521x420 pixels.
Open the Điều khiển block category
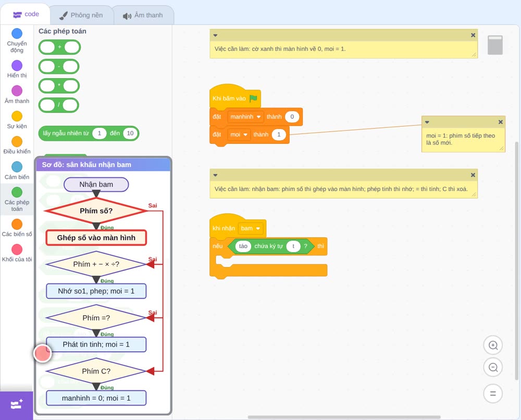pyautogui.click(x=17, y=145)
